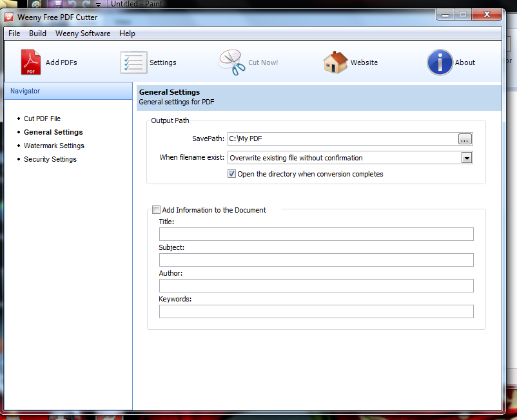This screenshot has height=420, width=517.
Task: Click the Cut Now! toolbar label
Action: click(263, 62)
